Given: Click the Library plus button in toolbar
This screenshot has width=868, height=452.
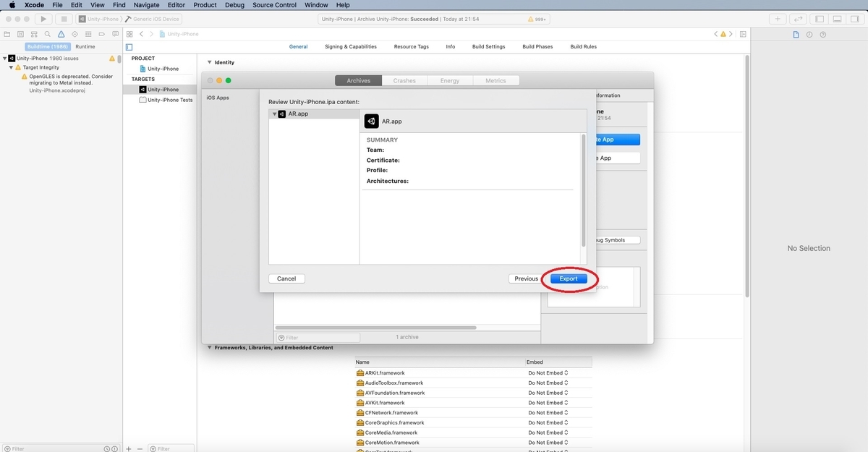Looking at the screenshot, I should pos(778,19).
